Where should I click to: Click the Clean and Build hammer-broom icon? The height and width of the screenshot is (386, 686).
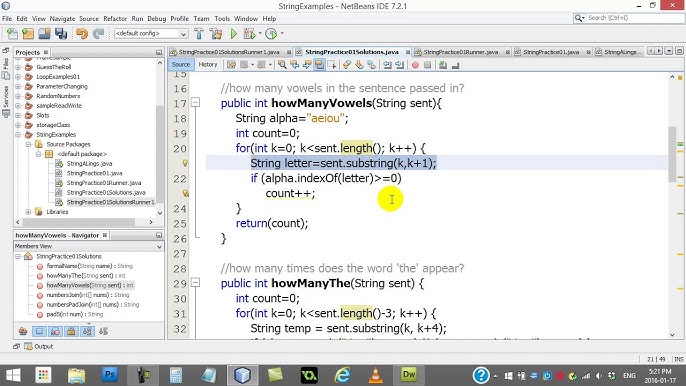[215, 33]
